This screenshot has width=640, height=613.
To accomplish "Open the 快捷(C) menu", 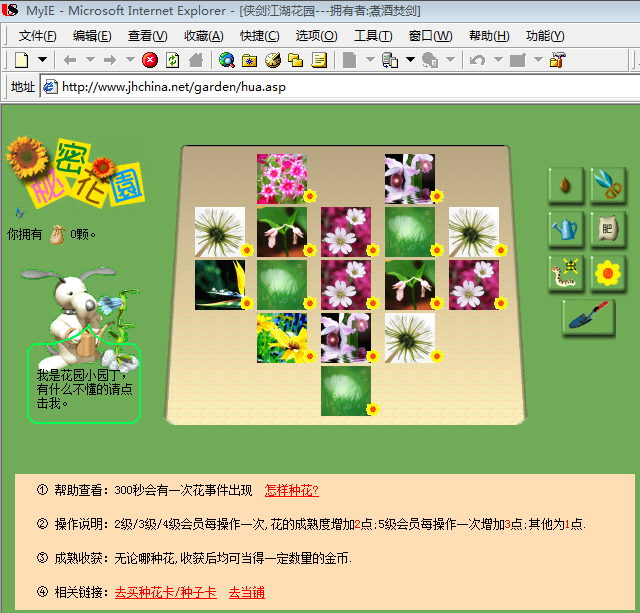I will (x=260, y=36).
